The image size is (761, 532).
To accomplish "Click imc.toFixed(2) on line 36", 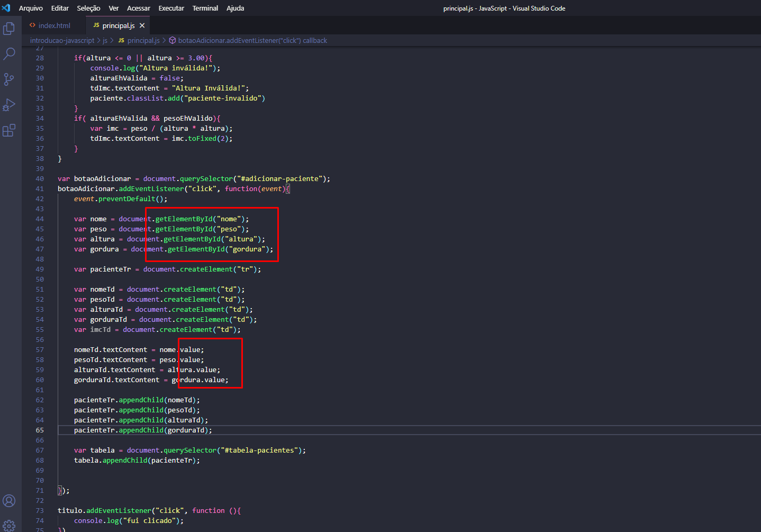I will (x=200, y=139).
